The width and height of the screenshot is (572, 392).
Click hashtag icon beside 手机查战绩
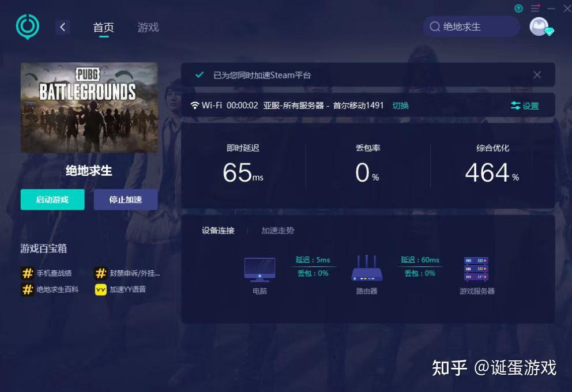click(x=27, y=273)
